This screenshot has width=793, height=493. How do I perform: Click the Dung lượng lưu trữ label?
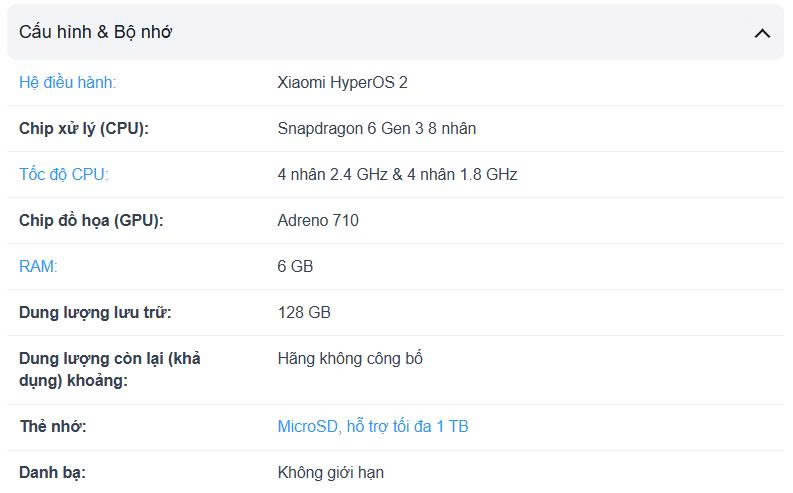[x=95, y=312]
